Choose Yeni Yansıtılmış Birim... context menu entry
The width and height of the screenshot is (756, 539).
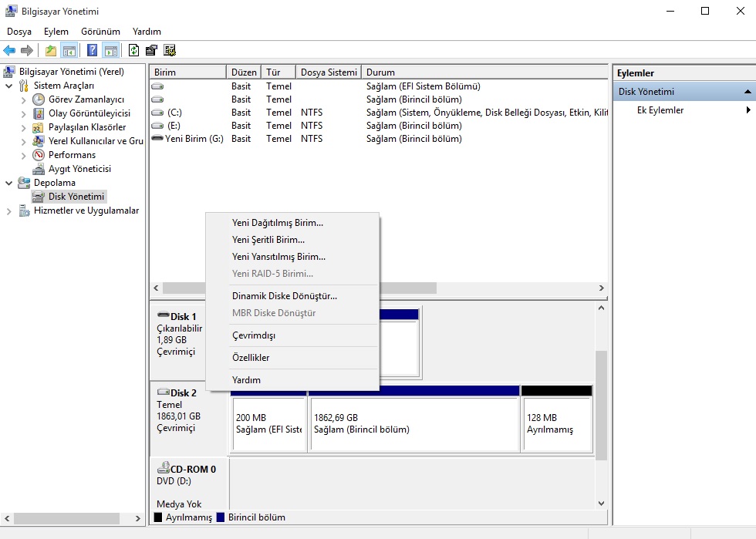tap(292, 257)
